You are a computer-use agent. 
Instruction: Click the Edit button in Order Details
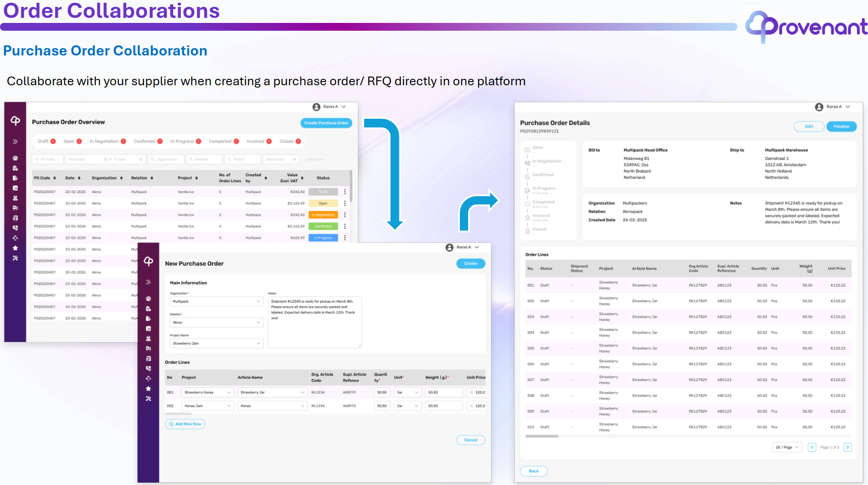point(809,127)
